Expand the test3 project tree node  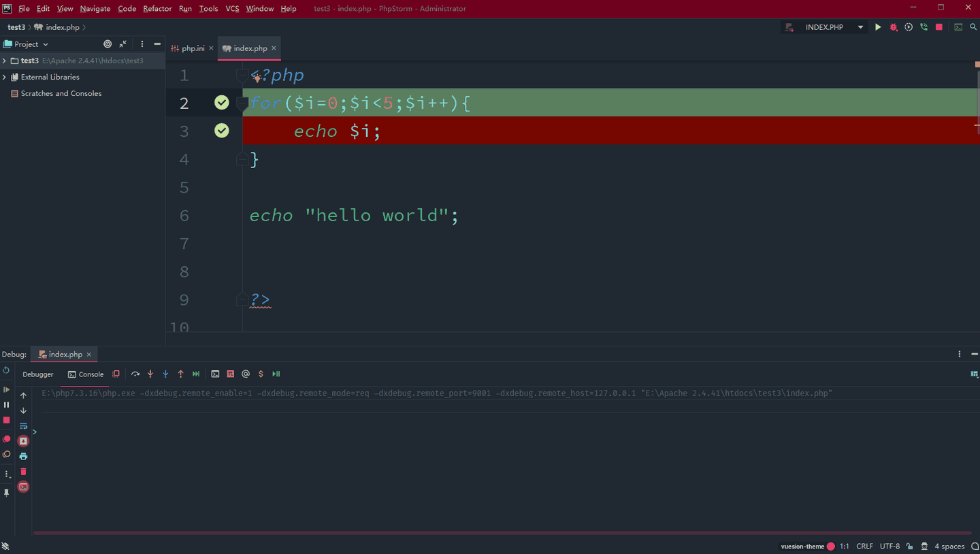point(4,60)
